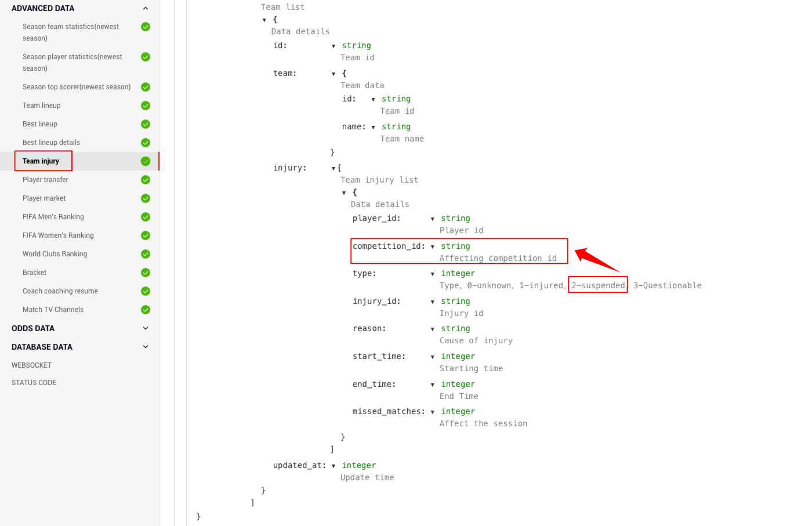This screenshot has width=812, height=526.
Task: Expand the ODDS DATA section
Action: point(146,328)
